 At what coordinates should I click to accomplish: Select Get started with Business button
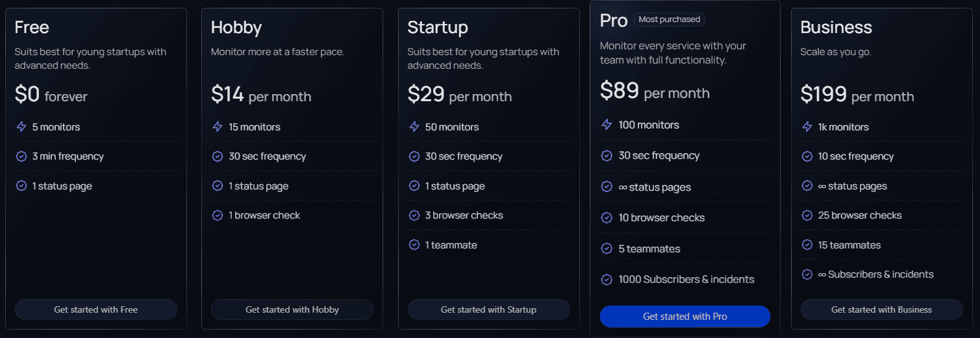click(881, 309)
